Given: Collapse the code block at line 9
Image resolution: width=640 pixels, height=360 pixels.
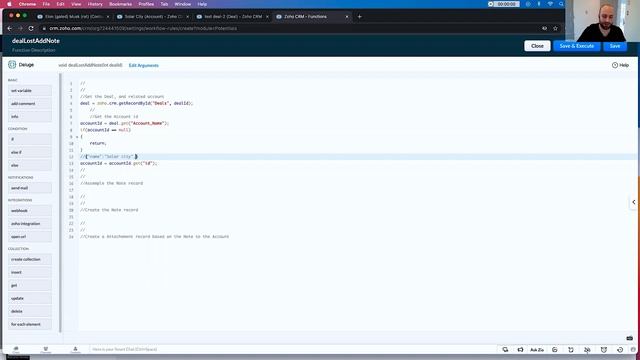Looking at the screenshot, I should pos(77,137).
